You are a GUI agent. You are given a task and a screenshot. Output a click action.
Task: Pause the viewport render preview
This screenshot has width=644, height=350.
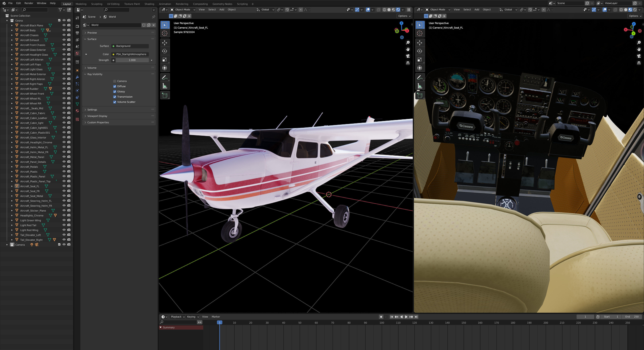click(x=409, y=10)
